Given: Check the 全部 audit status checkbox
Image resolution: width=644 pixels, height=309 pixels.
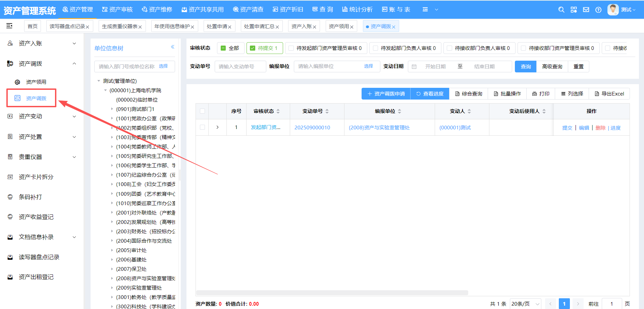Looking at the screenshot, I should click(223, 48).
